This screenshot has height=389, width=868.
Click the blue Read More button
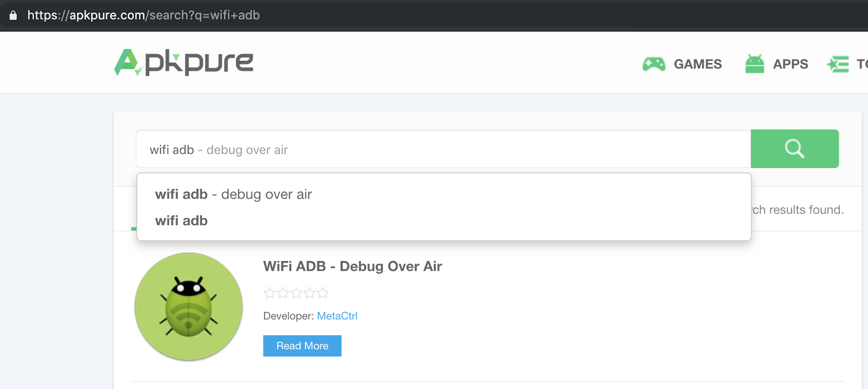(302, 346)
